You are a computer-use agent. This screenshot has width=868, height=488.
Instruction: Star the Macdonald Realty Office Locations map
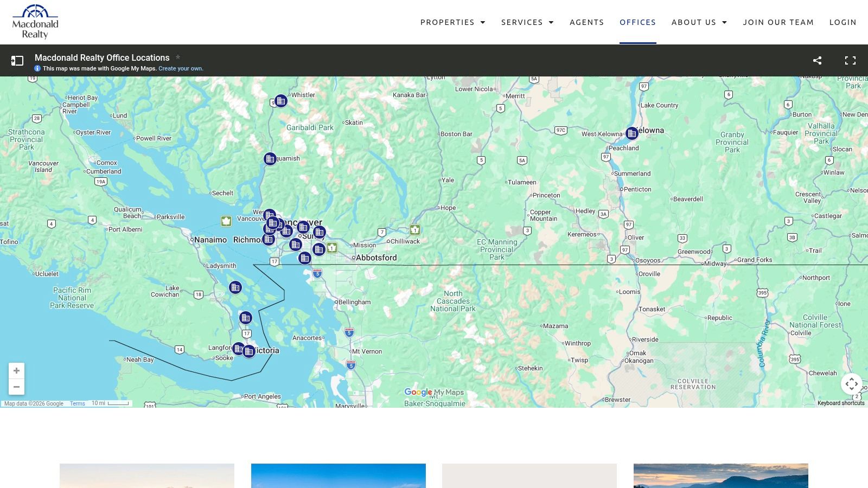click(x=177, y=57)
